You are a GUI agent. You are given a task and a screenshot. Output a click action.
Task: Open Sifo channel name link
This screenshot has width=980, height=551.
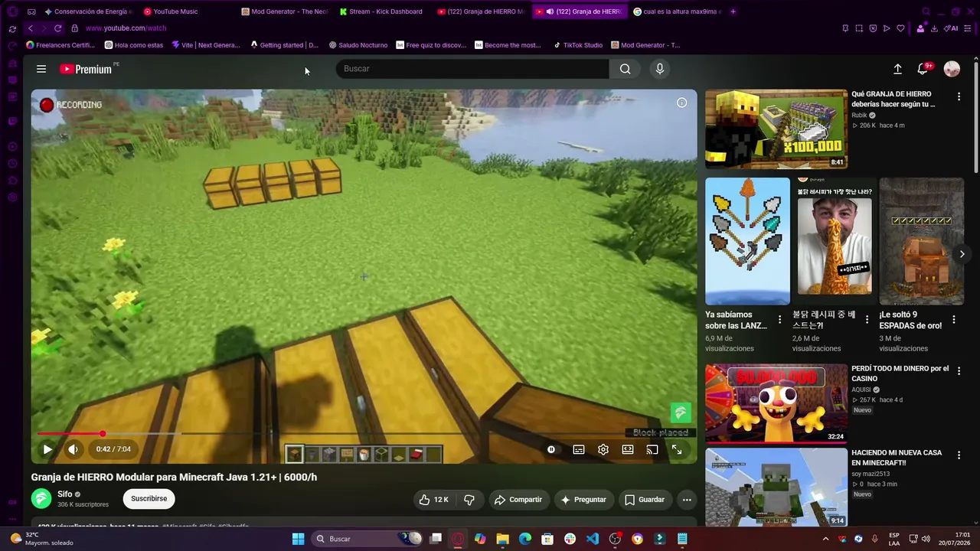[65, 494]
